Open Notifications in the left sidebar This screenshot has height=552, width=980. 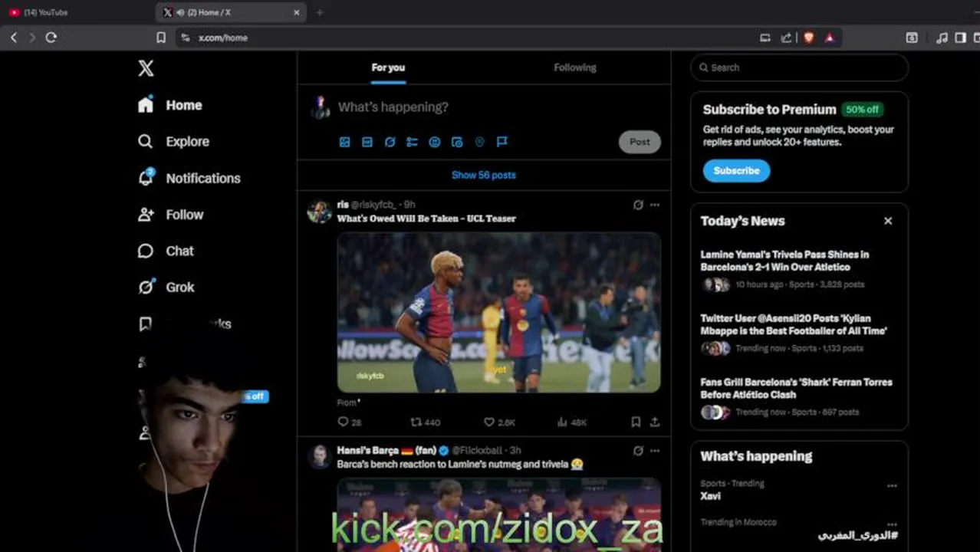pos(189,178)
